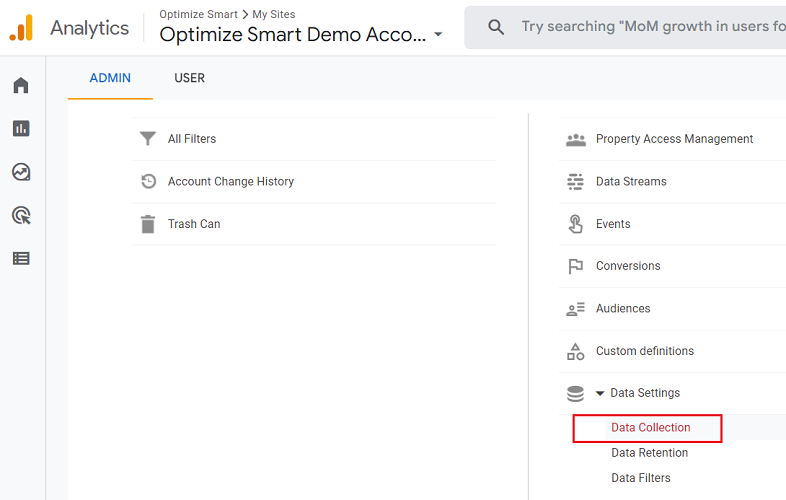Collapse the Data Settings section

[x=600, y=394]
